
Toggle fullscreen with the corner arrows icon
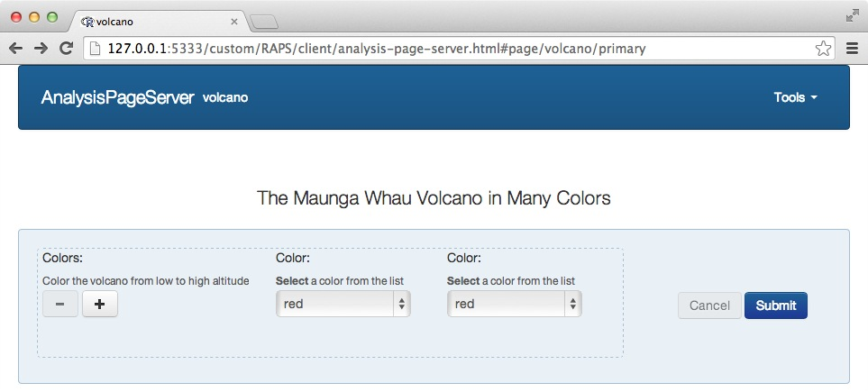[852, 15]
